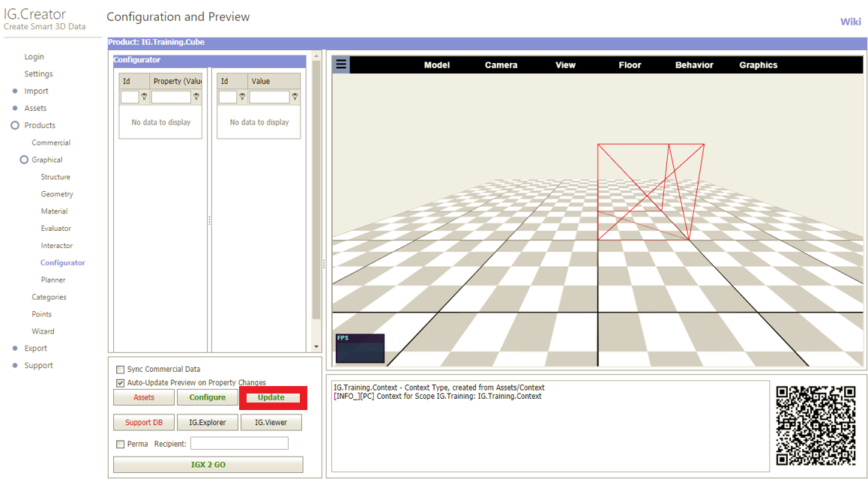The height and width of the screenshot is (479, 868).
Task: Click the FPS counter widget
Action: 360,349
